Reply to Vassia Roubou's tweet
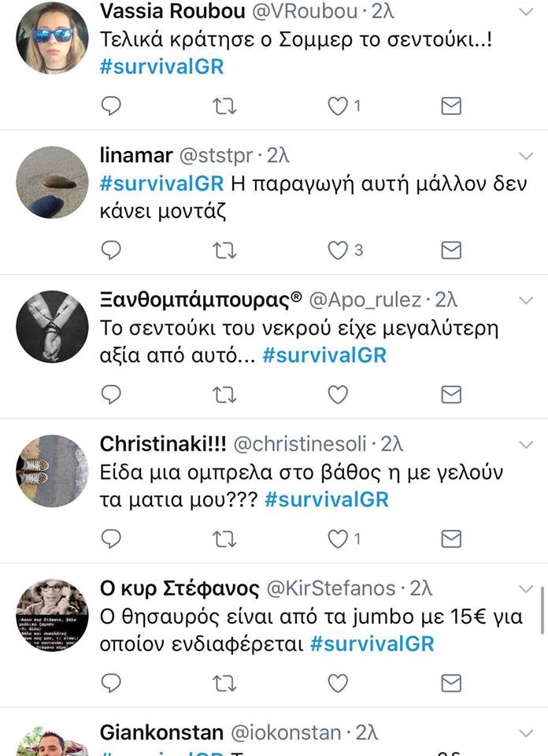The width and height of the screenshot is (548, 756). point(111,106)
